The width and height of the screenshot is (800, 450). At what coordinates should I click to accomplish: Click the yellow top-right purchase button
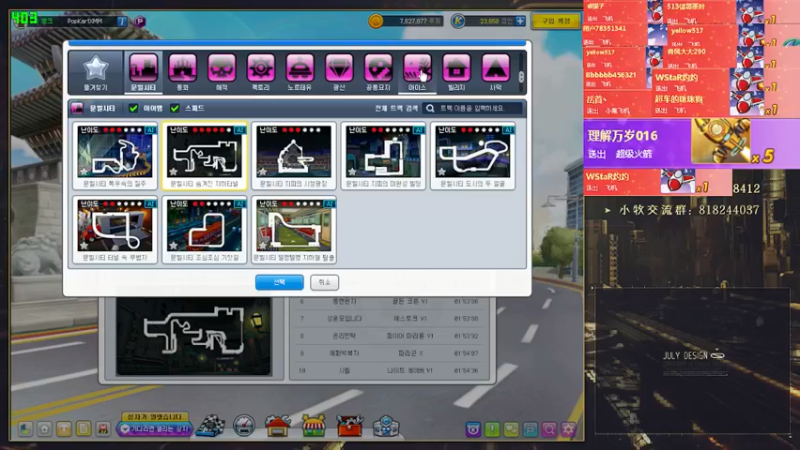[x=555, y=21]
